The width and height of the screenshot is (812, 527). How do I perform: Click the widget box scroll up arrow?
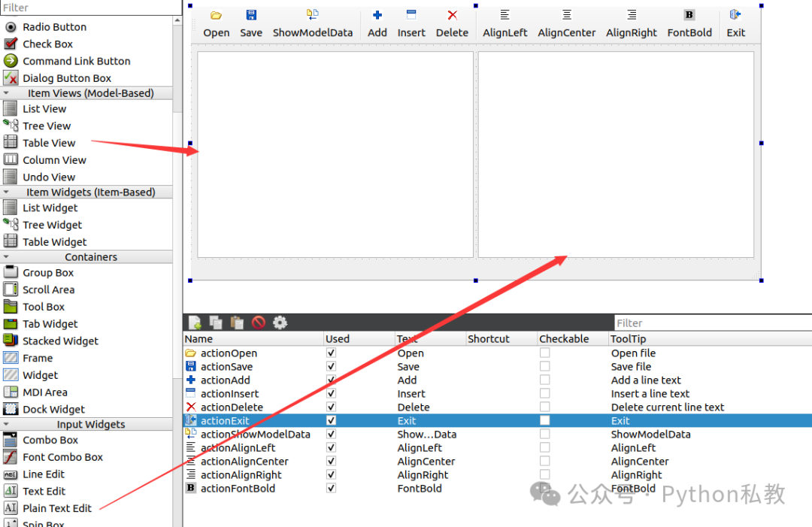[x=177, y=21]
